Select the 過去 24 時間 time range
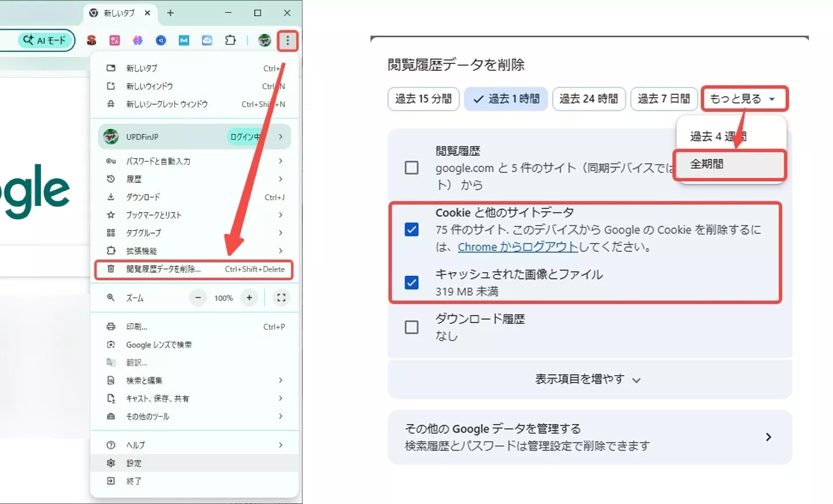The height and width of the screenshot is (504, 833). (x=589, y=98)
